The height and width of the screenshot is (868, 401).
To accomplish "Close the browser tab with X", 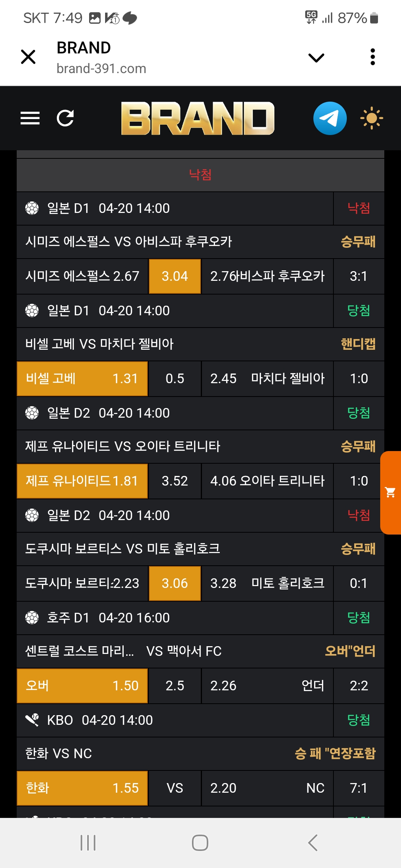I will [x=28, y=57].
